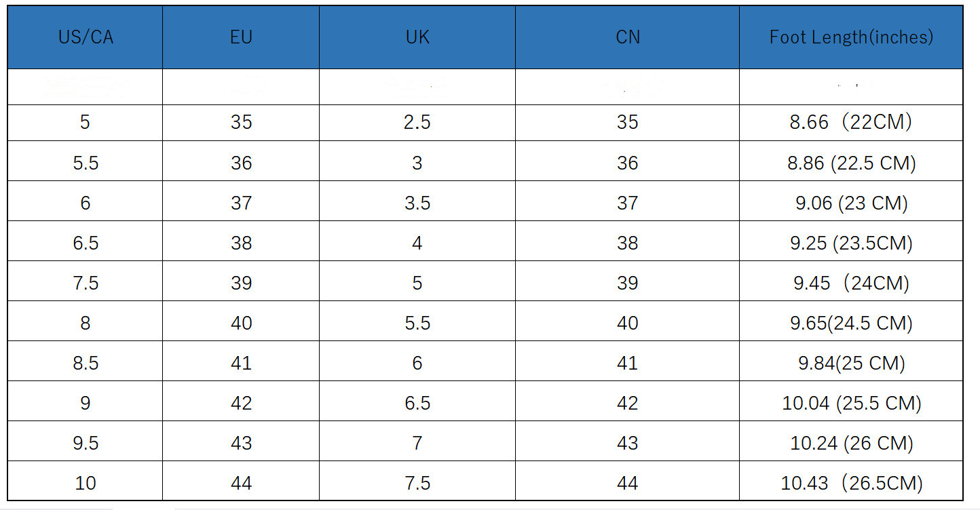
Task: Select the US/CA size 10 cell
Action: pyautogui.click(x=86, y=483)
